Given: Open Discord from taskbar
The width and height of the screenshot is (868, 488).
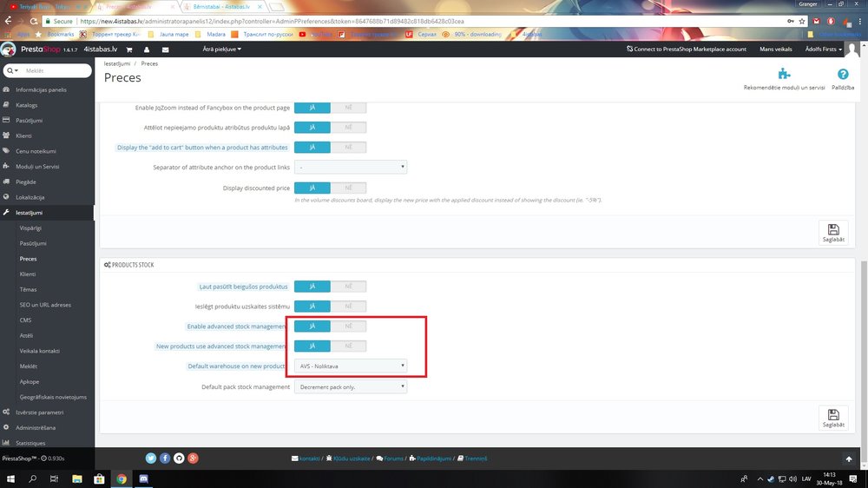Looking at the screenshot, I should click(143, 478).
